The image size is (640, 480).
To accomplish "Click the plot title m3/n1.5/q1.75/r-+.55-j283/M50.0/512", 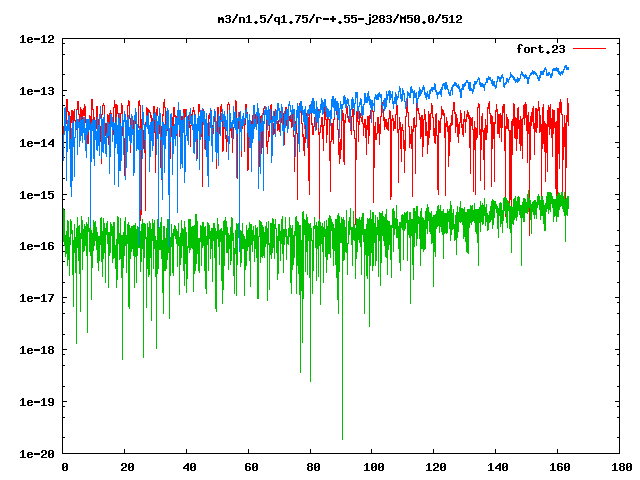I will click(x=340, y=19).
